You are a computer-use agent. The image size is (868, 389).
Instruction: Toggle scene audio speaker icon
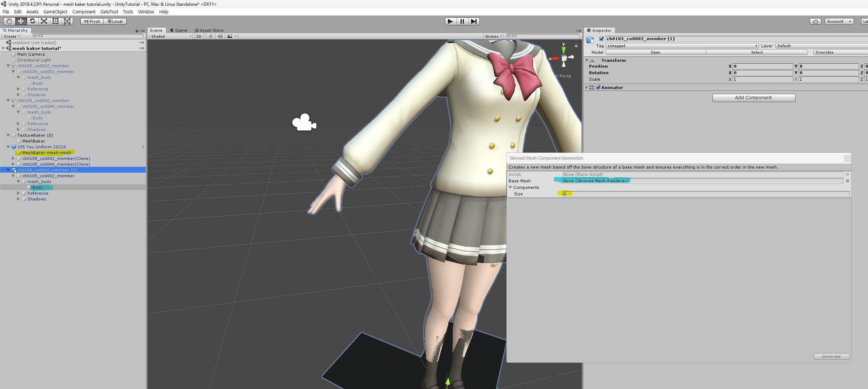click(x=220, y=36)
